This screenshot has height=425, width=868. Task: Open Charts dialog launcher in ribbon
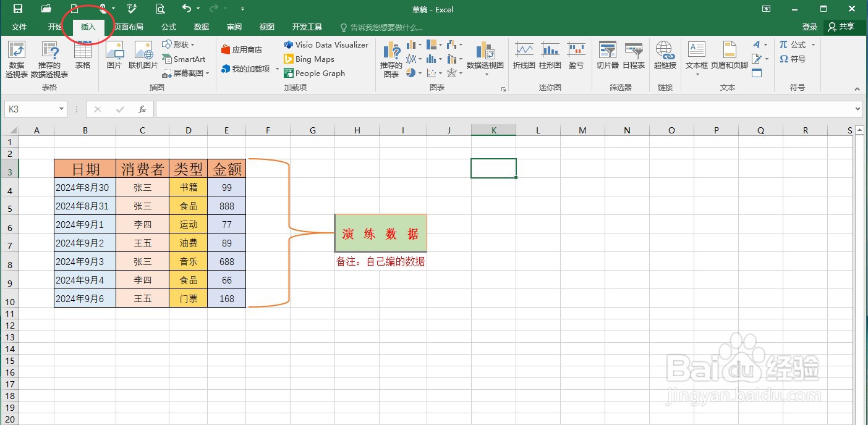(503, 89)
